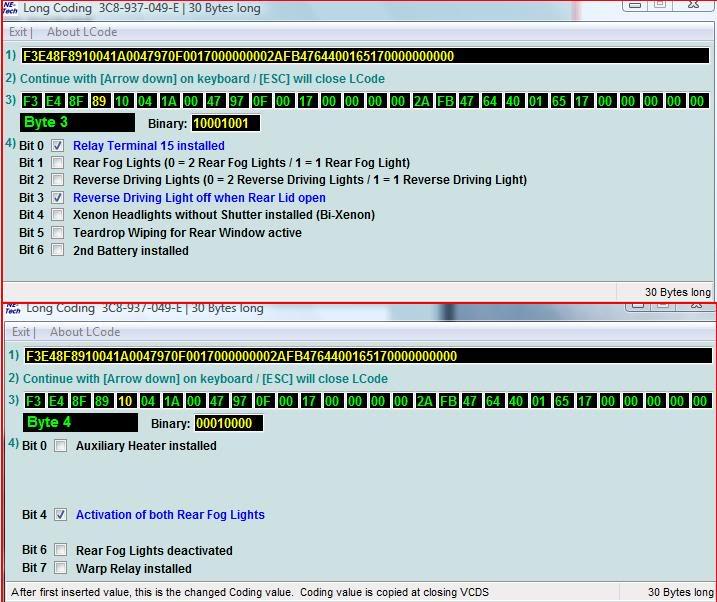Viewport: 717px width, 602px height.
Task: Enable Bit 7 Warp Relay installed
Action: point(60,568)
